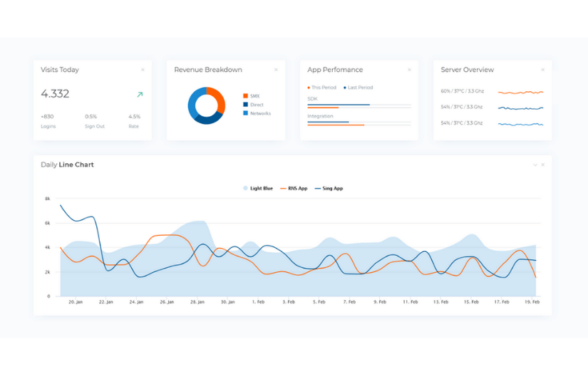588x374 pixels.
Task: Close the Daily Line Chart panel
Action: click(x=542, y=165)
